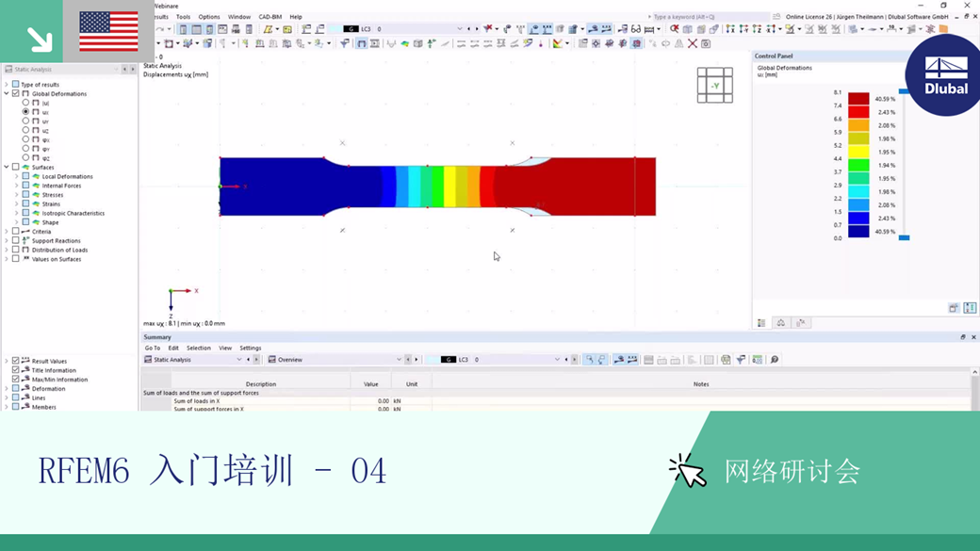980x551 pixels.
Task: Select the uZ deformation radio button
Action: tap(25, 130)
